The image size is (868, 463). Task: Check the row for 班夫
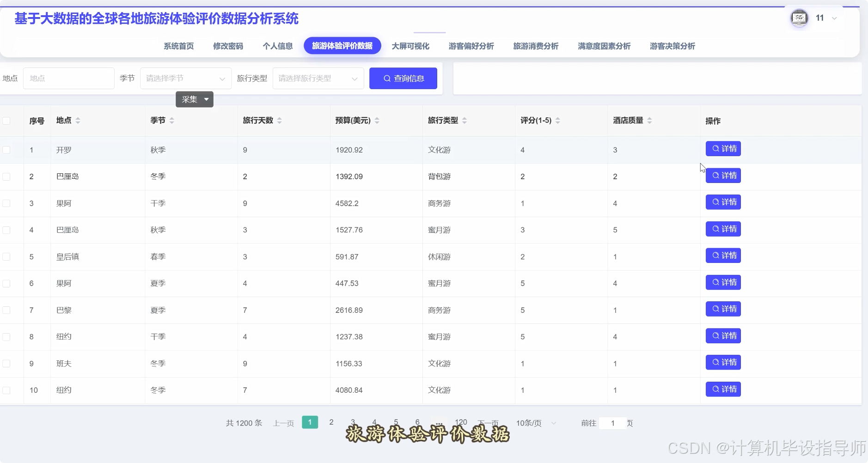pyautogui.click(x=6, y=364)
